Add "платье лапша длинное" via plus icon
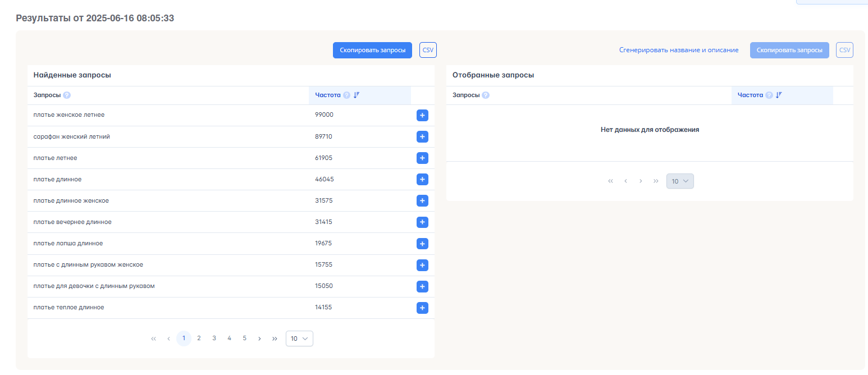 (422, 244)
